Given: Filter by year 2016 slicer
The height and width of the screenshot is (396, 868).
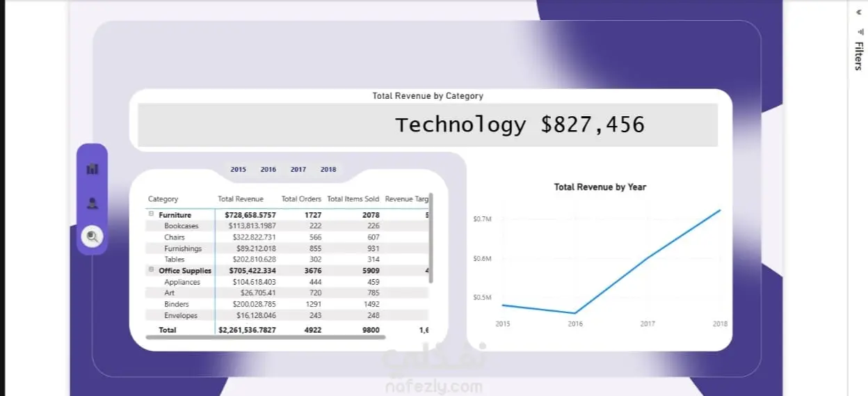Looking at the screenshot, I should pos(268,169).
